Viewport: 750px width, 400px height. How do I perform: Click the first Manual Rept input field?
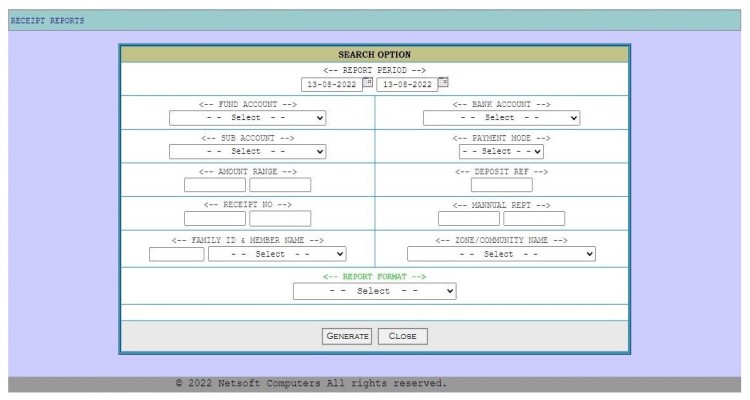click(468, 219)
